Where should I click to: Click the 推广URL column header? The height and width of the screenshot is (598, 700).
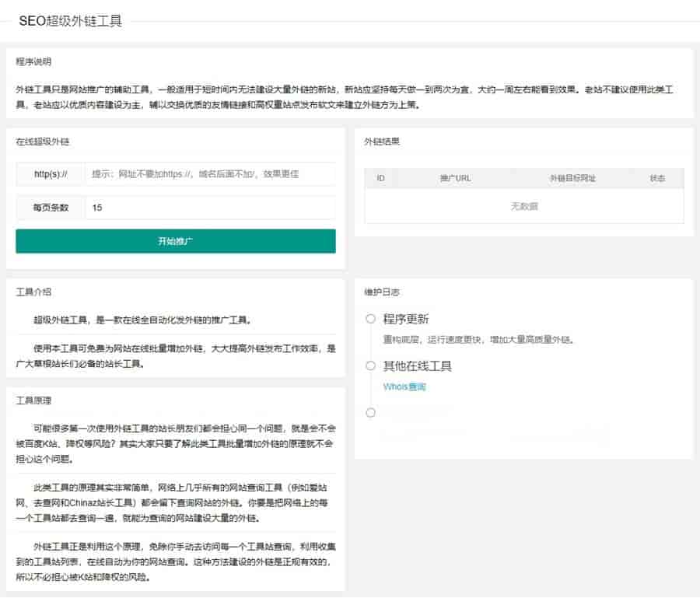pyautogui.click(x=455, y=178)
